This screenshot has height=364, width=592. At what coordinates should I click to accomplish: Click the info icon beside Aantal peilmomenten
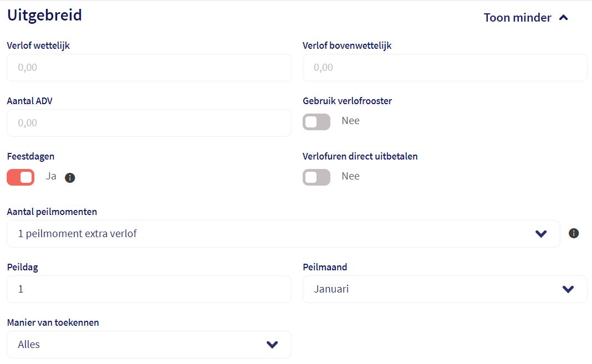tap(574, 233)
